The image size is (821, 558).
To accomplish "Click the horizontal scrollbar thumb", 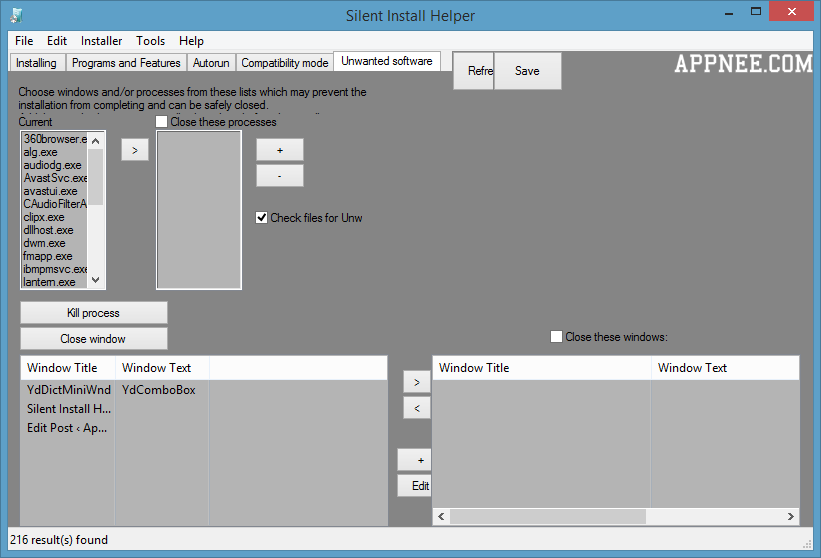I will click(548, 517).
